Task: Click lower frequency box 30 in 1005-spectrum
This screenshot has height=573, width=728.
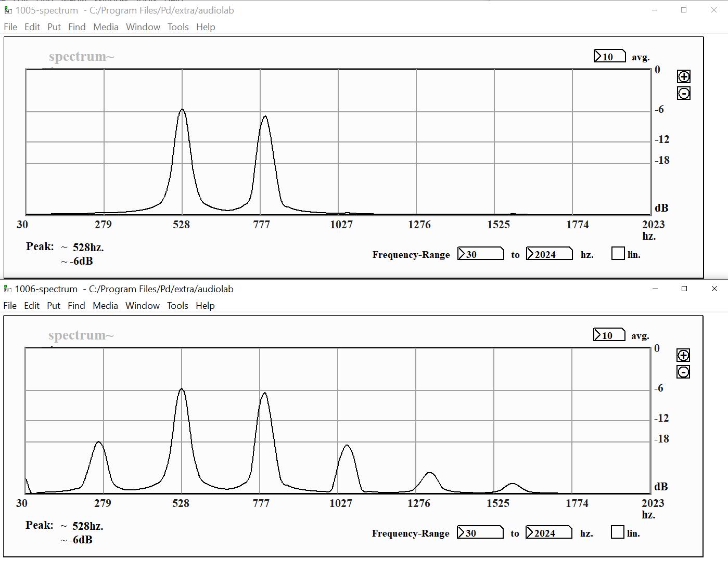Action: coord(480,254)
